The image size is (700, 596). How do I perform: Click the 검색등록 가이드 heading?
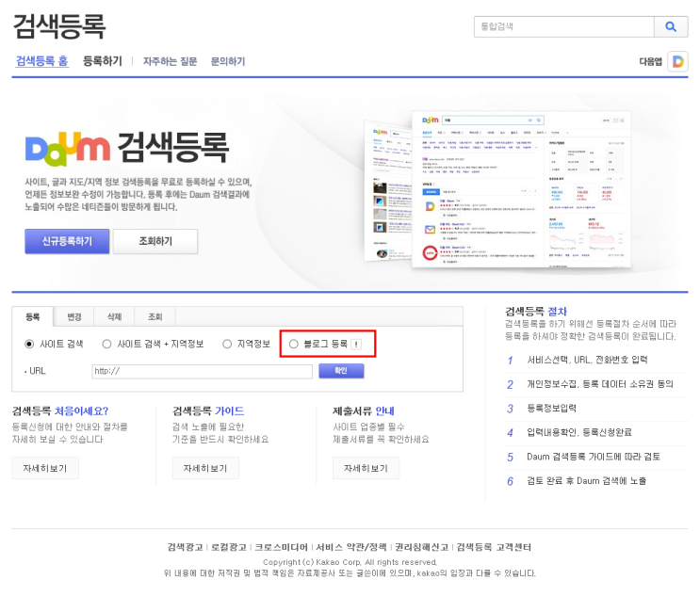click(x=208, y=411)
